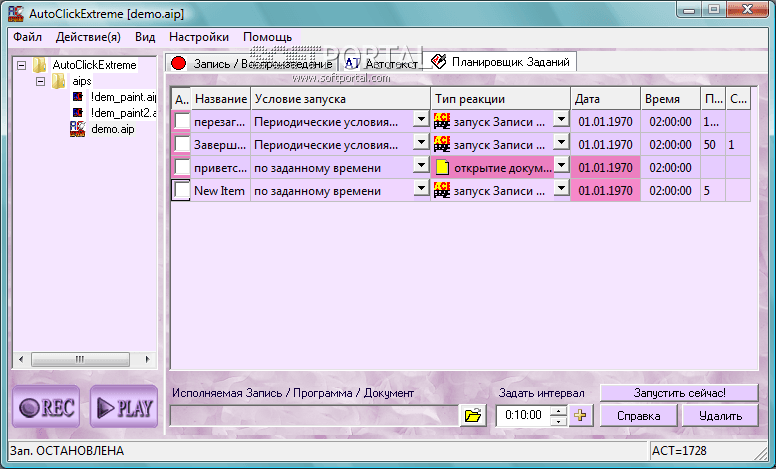Enable the checkbox for приветс... task
Screen dimensions: 776x469
(x=182, y=168)
